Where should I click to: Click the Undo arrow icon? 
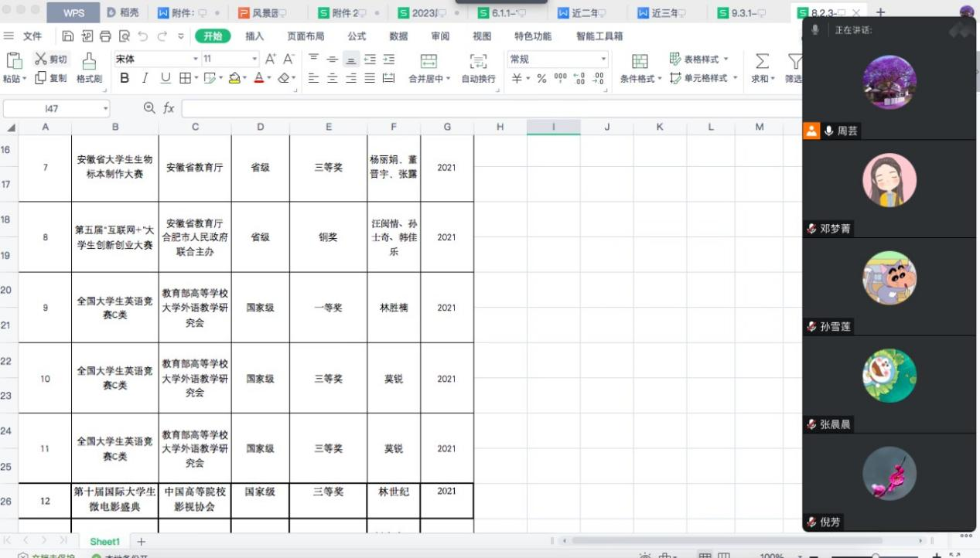(x=142, y=36)
